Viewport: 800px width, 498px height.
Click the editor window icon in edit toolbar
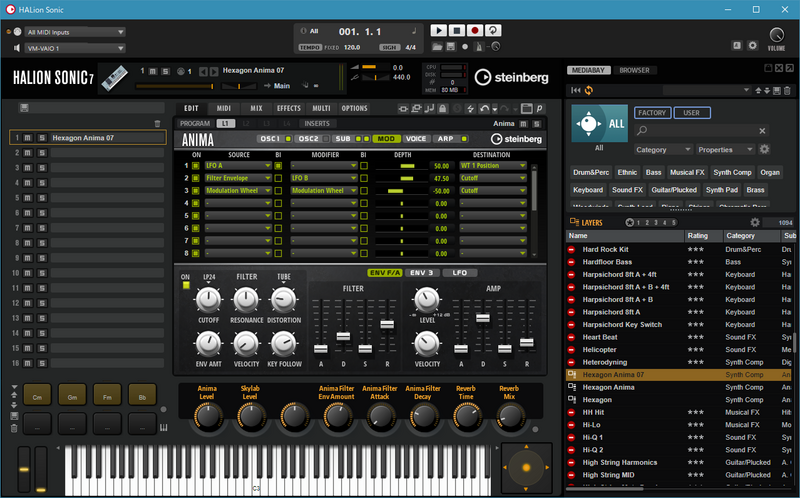[527, 108]
